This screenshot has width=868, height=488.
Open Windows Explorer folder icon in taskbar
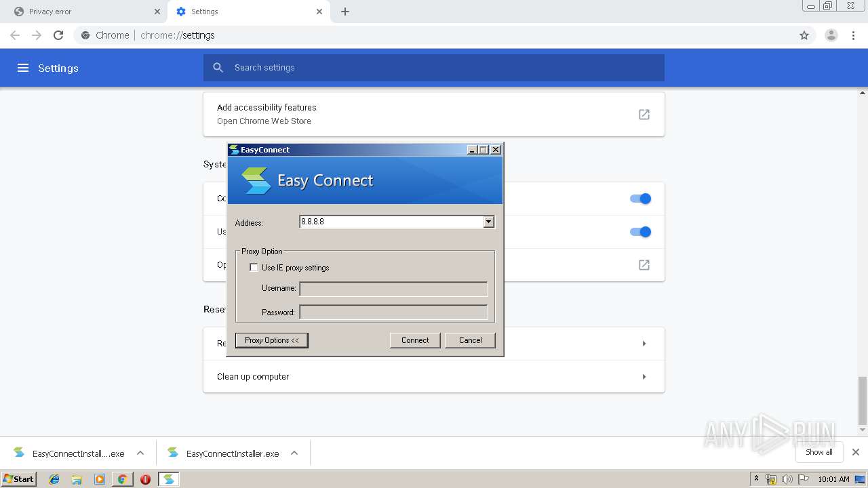tap(77, 479)
